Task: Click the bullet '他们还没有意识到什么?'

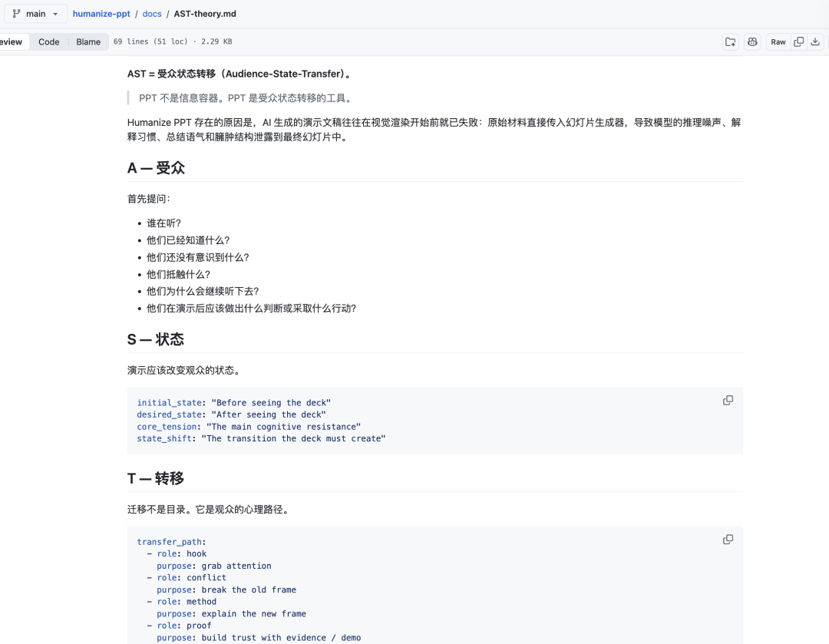Action: [x=198, y=257]
